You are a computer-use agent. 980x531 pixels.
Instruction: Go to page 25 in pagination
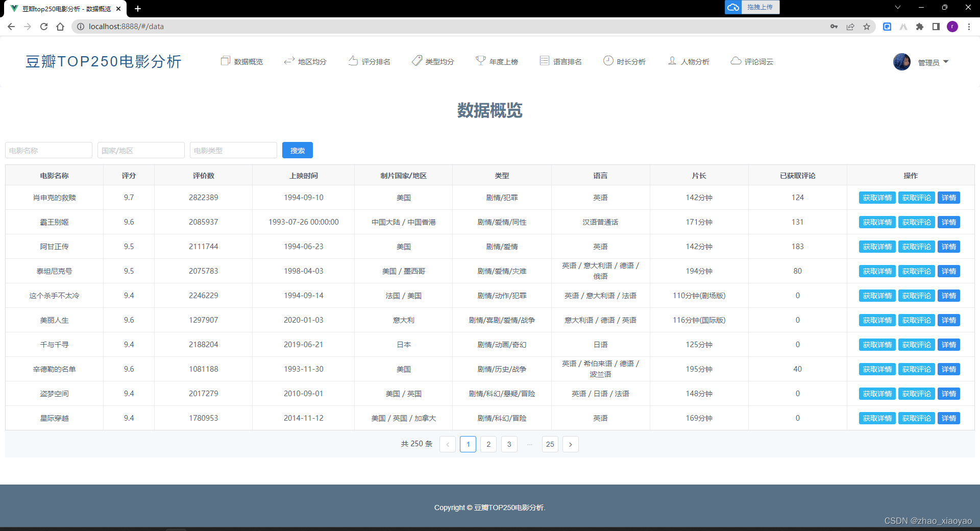[x=550, y=444]
